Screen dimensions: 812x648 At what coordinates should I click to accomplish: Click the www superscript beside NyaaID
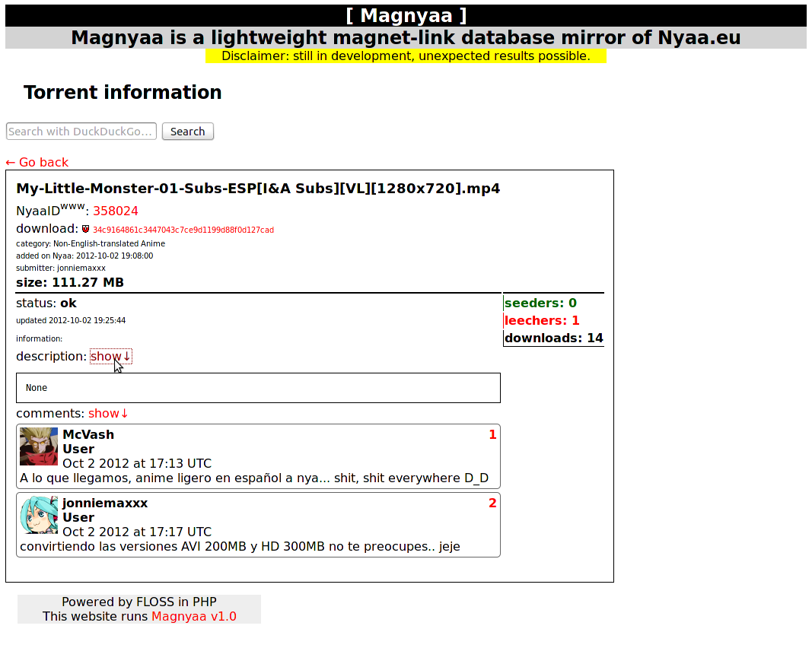tap(72, 206)
